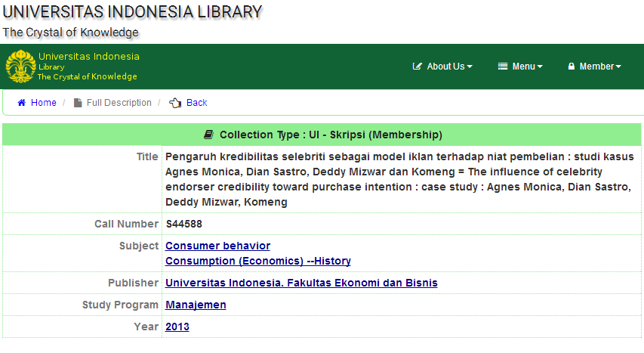
Task: Expand the About Us dropdown
Action: 442,67
